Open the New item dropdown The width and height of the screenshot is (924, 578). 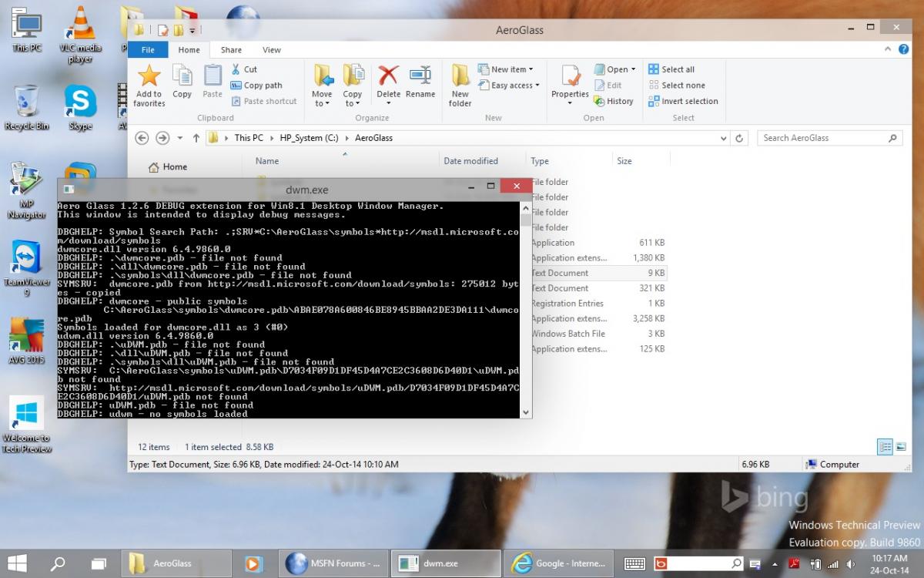point(506,69)
